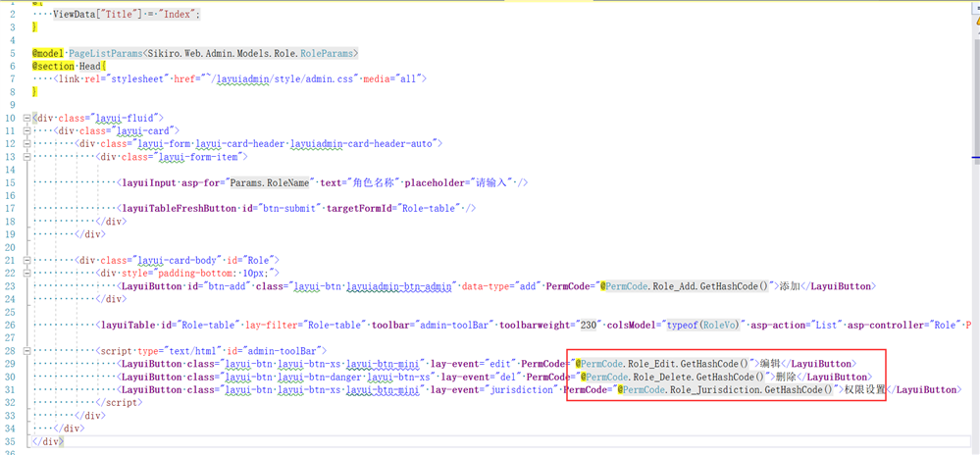Click line number 20 in the gutter
The image size is (980, 455).
10,247
